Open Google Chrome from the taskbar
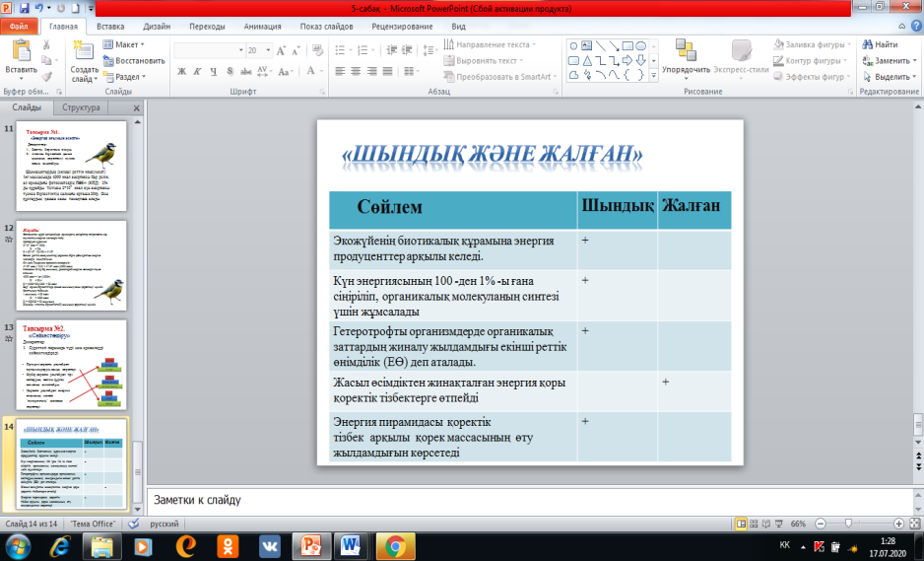Image resolution: width=924 pixels, height=561 pixels. click(396, 544)
